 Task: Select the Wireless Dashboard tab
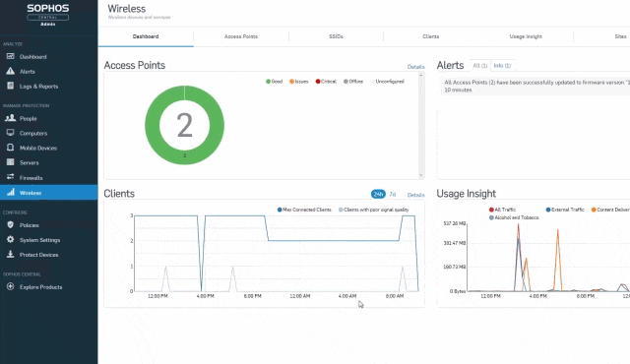click(x=146, y=36)
